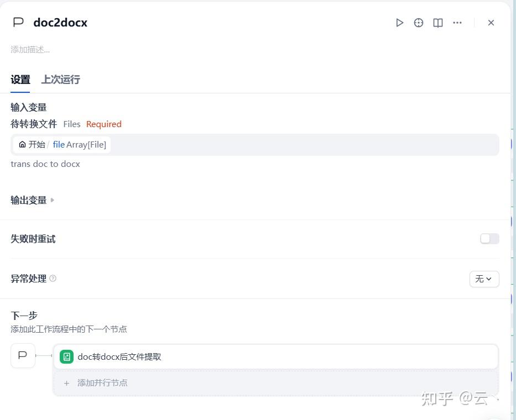This screenshot has height=420, width=516.
Task: Click the plus icon for parallel node
Action: click(66, 383)
